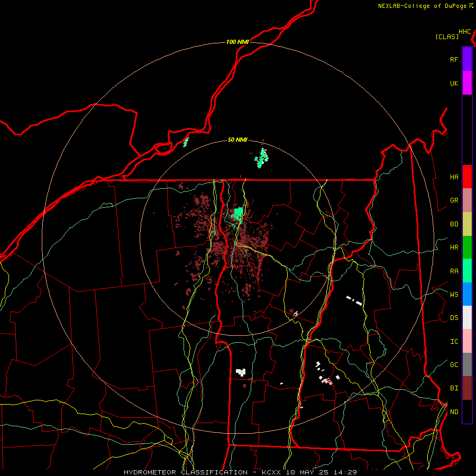476x476 pixels.
Task: Click the UK legend label
Action: coord(454,83)
